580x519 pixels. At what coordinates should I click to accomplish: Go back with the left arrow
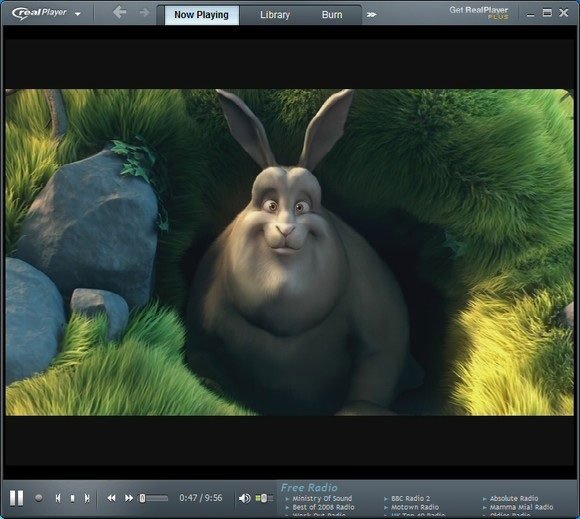click(x=119, y=13)
